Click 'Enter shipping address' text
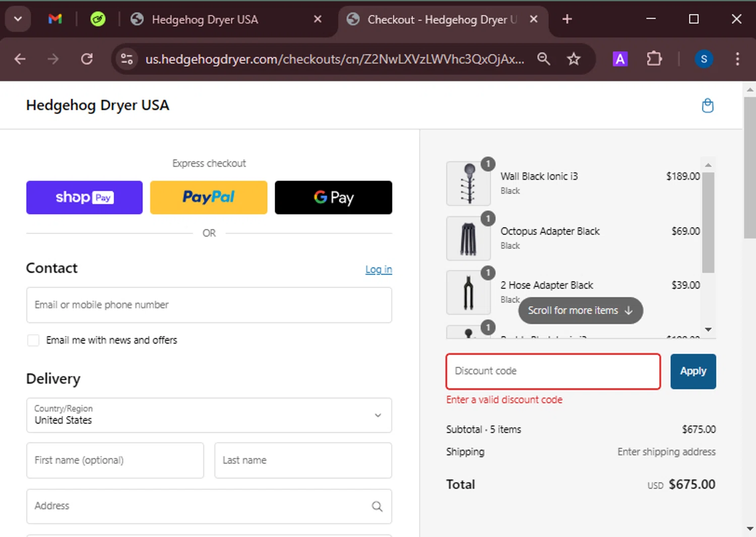This screenshot has height=537, width=756. click(x=666, y=452)
